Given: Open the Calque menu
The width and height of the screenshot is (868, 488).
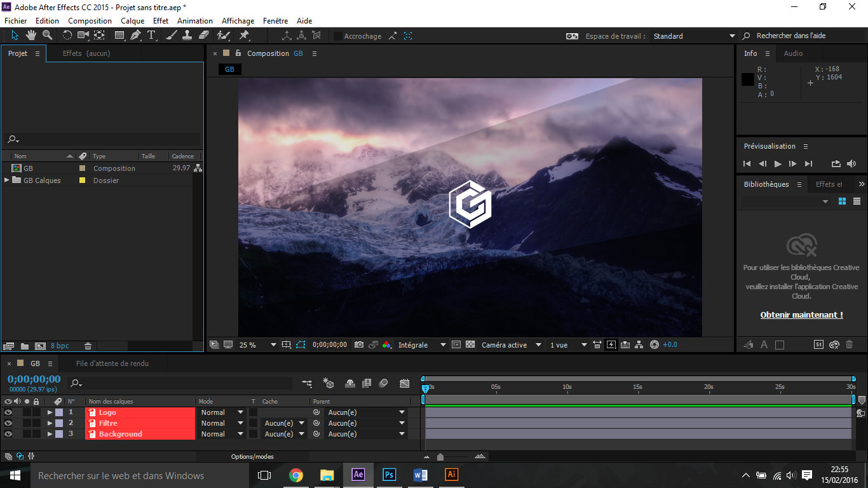Looking at the screenshot, I should pyautogui.click(x=133, y=21).
